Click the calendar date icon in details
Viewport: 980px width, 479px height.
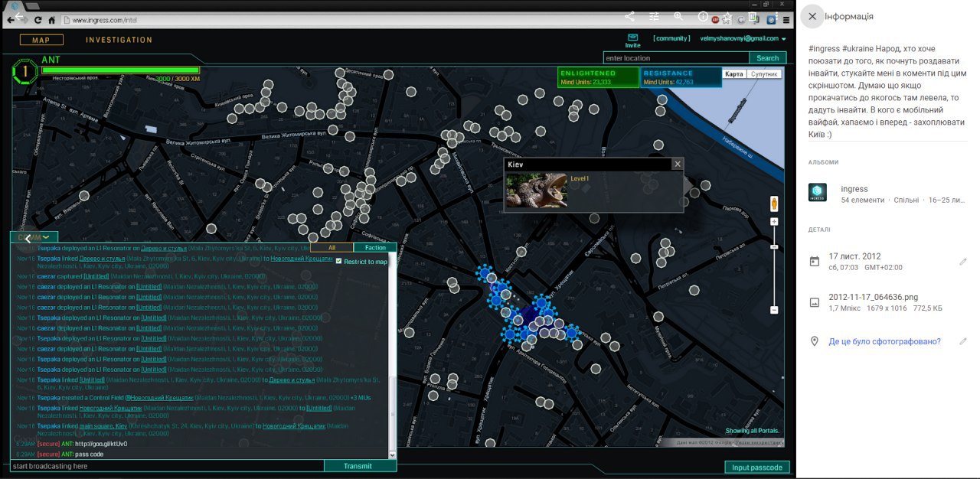(815, 262)
